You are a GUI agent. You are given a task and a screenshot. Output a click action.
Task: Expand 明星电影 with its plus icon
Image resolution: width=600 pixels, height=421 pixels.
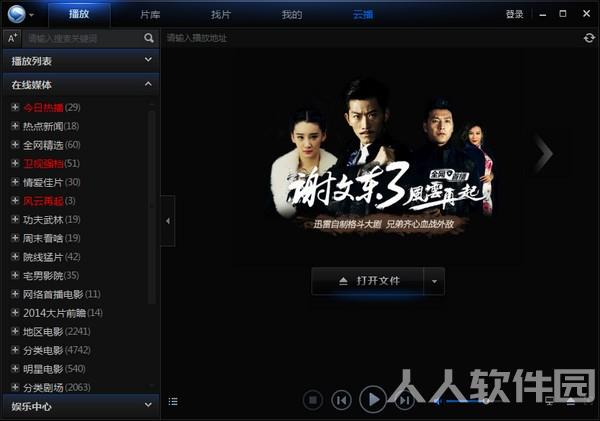point(15,369)
